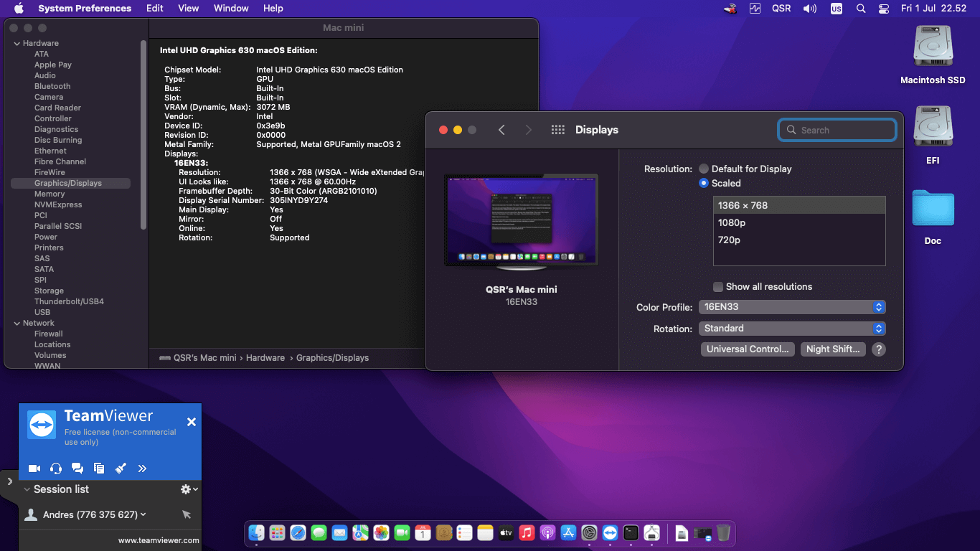Open Podcasts app in Dock
The image size is (980, 551).
click(547, 533)
